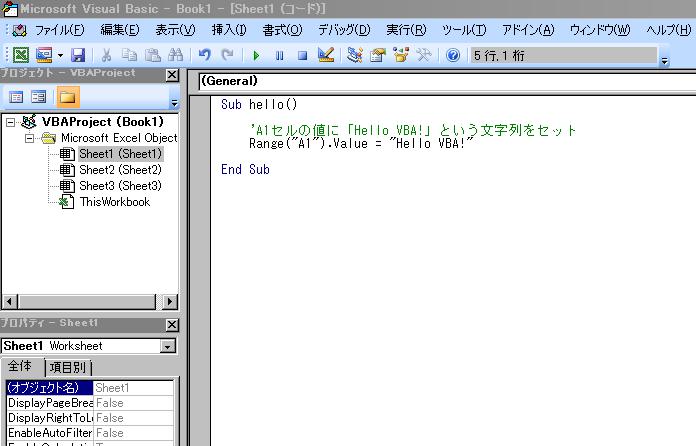The image size is (696, 446).
Task: Click the Sub hello() code line
Action: 259,105
